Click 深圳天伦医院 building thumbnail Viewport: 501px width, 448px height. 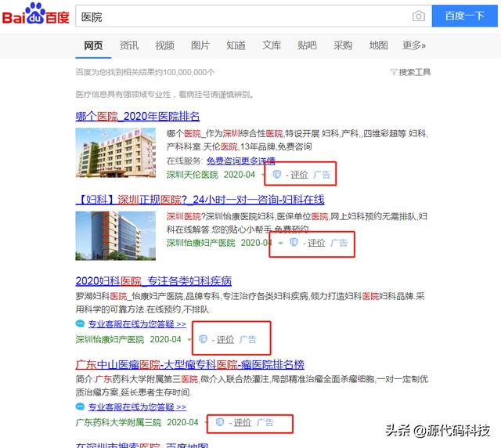coord(116,153)
